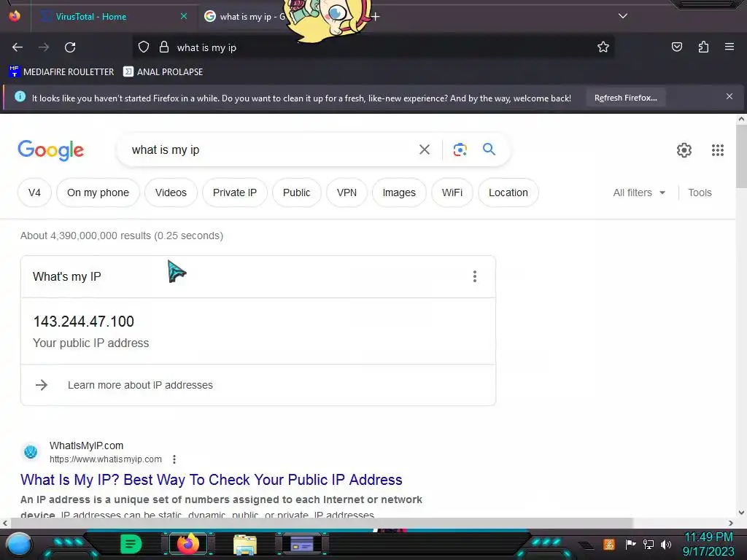The image size is (747, 560).
Task: Click the Firefox taskbar icon
Action: coord(187,544)
